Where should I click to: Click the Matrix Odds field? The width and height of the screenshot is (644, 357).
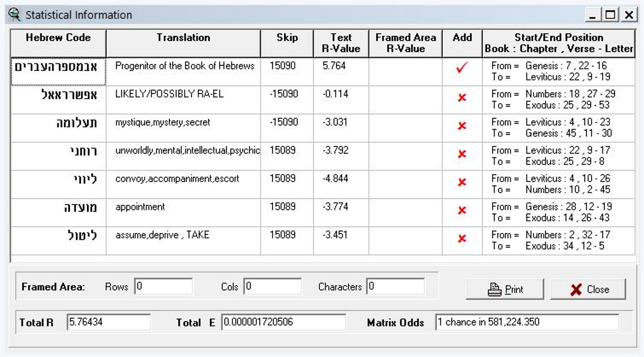point(527,322)
